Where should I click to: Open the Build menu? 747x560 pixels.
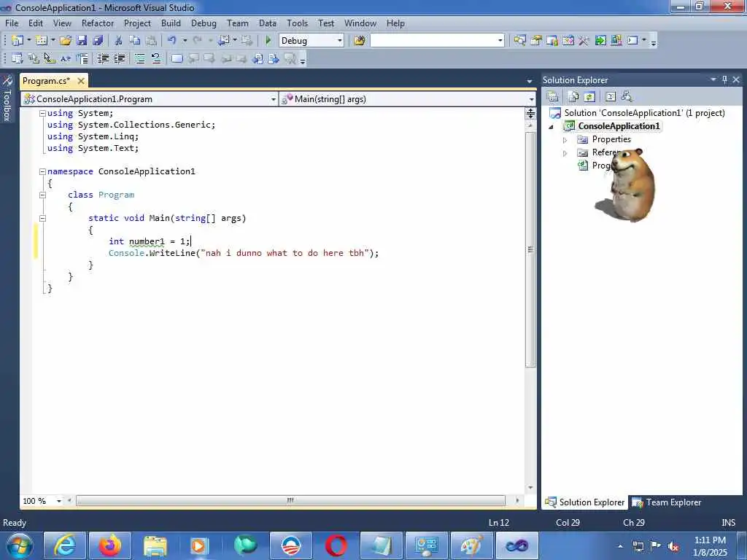coord(171,23)
